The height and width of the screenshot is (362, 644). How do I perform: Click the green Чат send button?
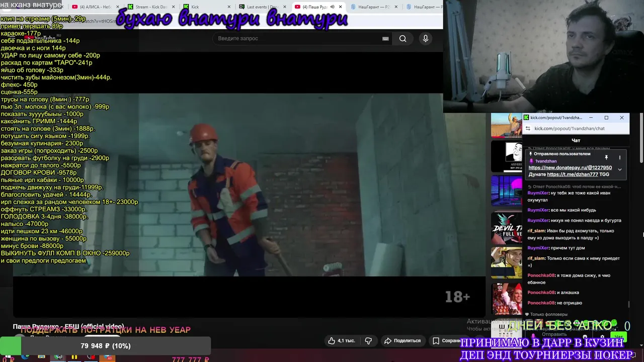pyautogui.click(x=618, y=337)
